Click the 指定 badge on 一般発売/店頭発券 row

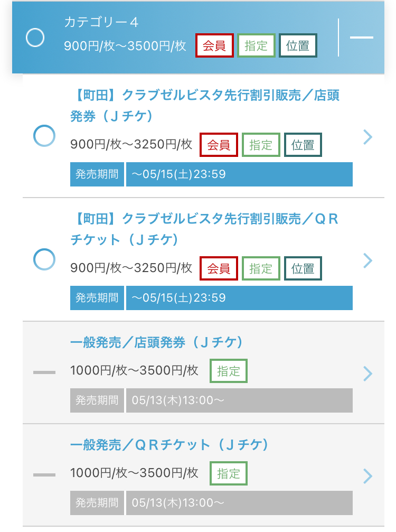229,371
